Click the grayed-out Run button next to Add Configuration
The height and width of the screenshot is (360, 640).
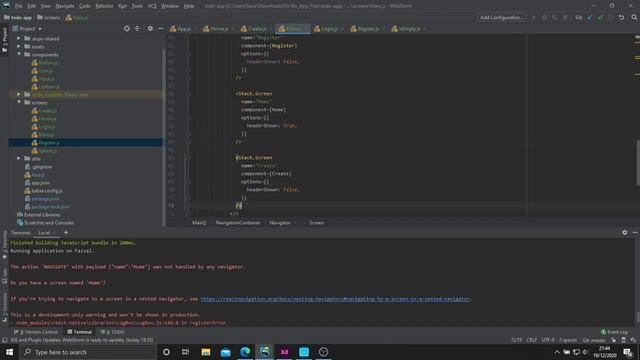click(x=533, y=18)
